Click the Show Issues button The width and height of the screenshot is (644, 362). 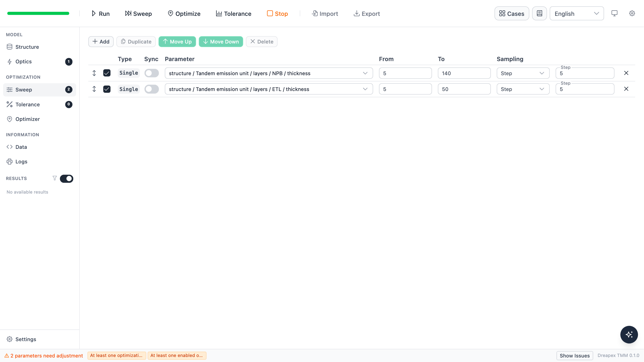(x=575, y=356)
